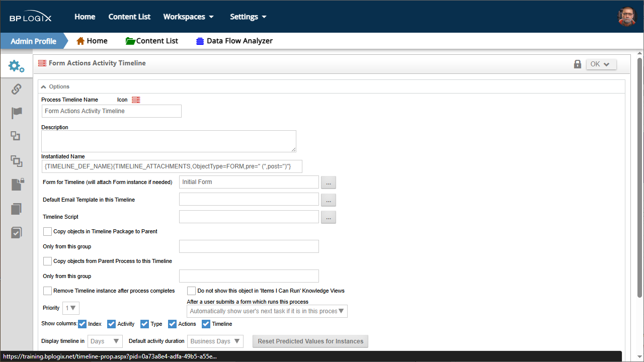Uncheck the Activity column checkbox

[x=112, y=324]
